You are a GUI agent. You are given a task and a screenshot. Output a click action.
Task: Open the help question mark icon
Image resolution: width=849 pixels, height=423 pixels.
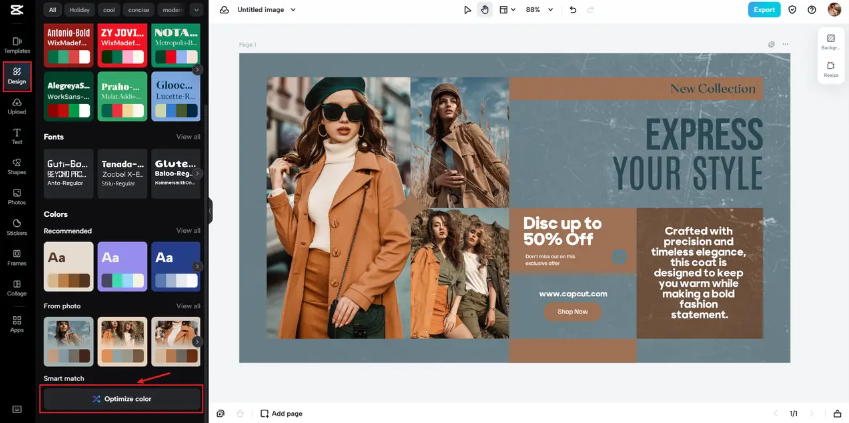[x=812, y=10]
